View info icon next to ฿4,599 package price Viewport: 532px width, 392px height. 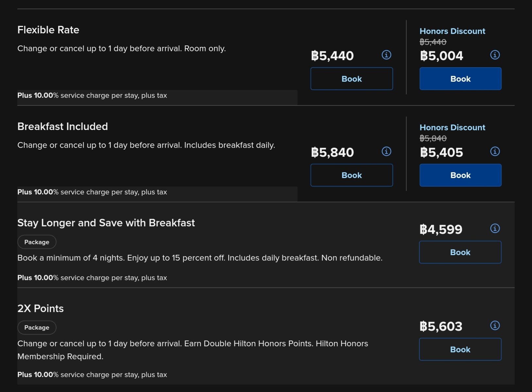click(x=495, y=228)
